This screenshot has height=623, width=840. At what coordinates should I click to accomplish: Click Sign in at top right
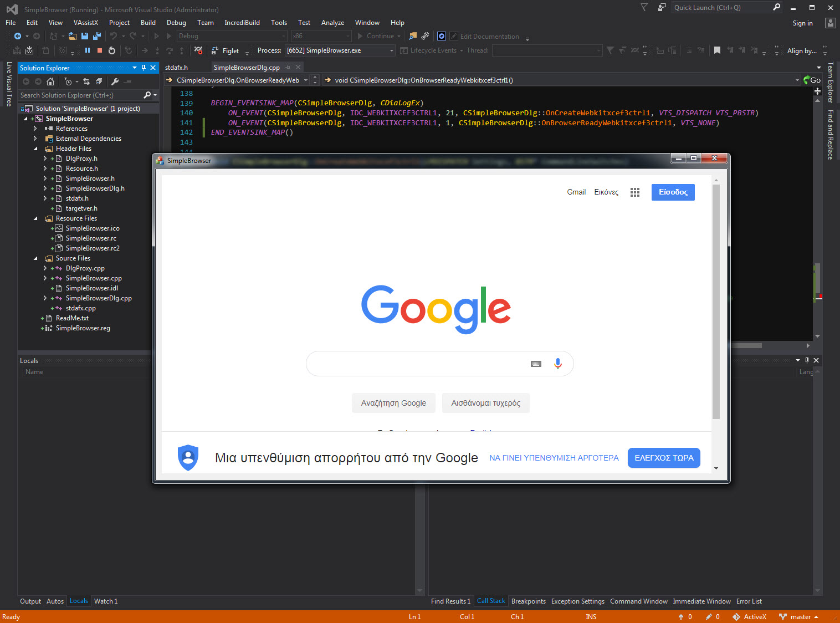tap(802, 23)
